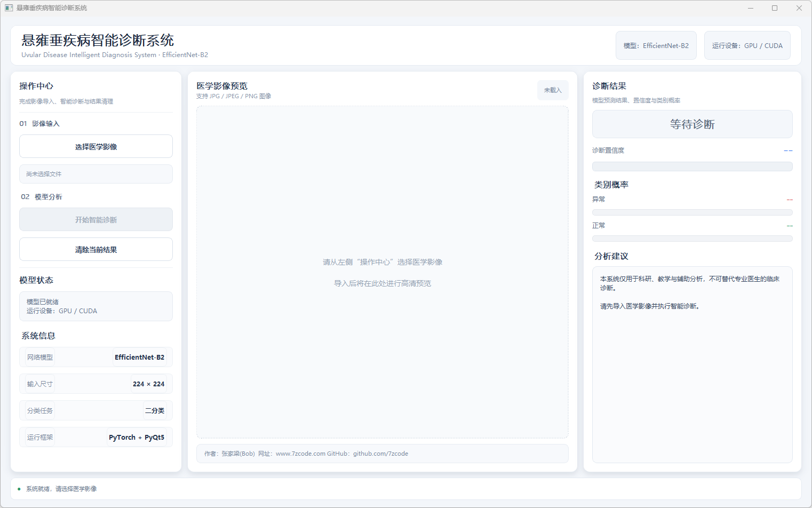Click 清除当前结果 button
This screenshot has width=812, height=508.
pos(96,249)
